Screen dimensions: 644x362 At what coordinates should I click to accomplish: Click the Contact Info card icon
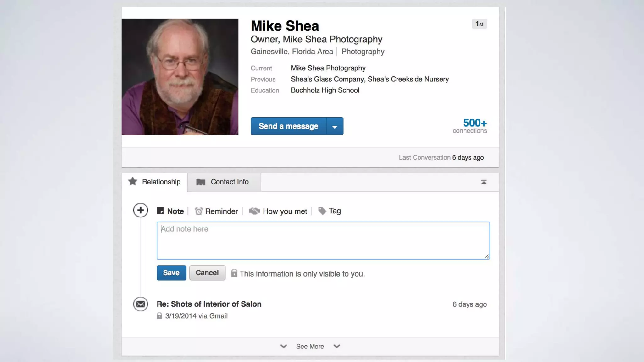201,182
